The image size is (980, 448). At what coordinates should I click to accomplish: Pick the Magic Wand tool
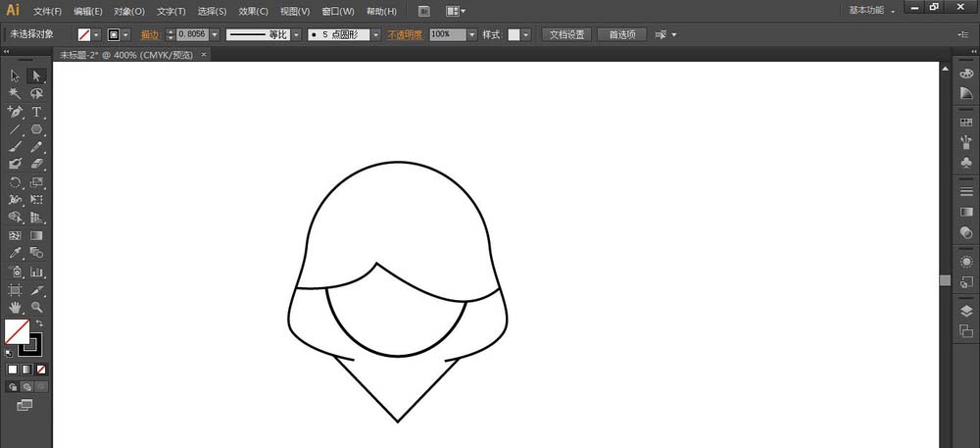pyautogui.click(x=15, y=93)
